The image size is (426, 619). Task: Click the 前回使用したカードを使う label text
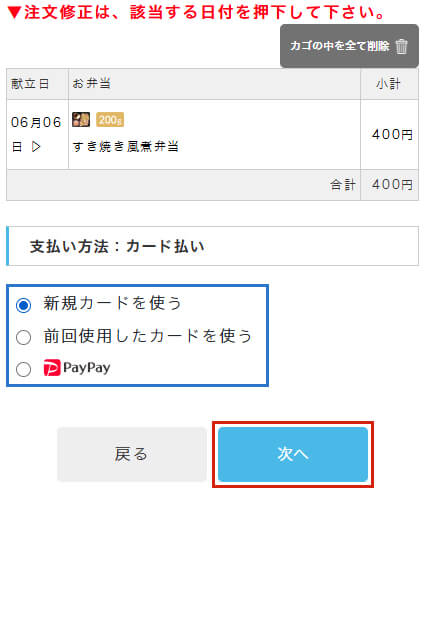(x=148, y=336)
